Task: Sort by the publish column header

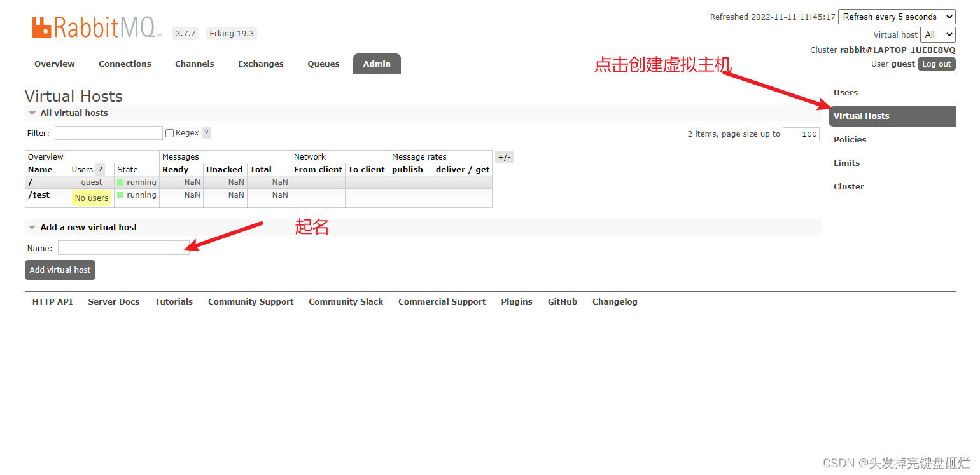Action: [407, 170]
